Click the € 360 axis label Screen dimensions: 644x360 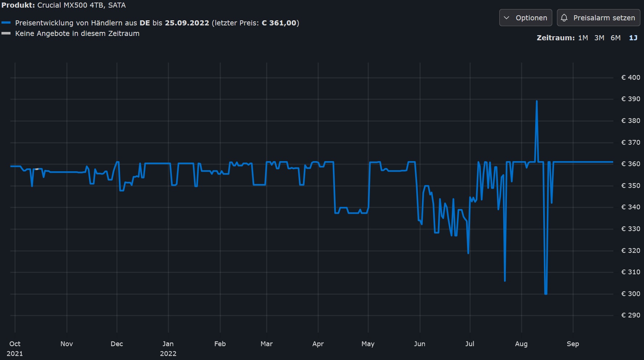click(x=631, y=164)
